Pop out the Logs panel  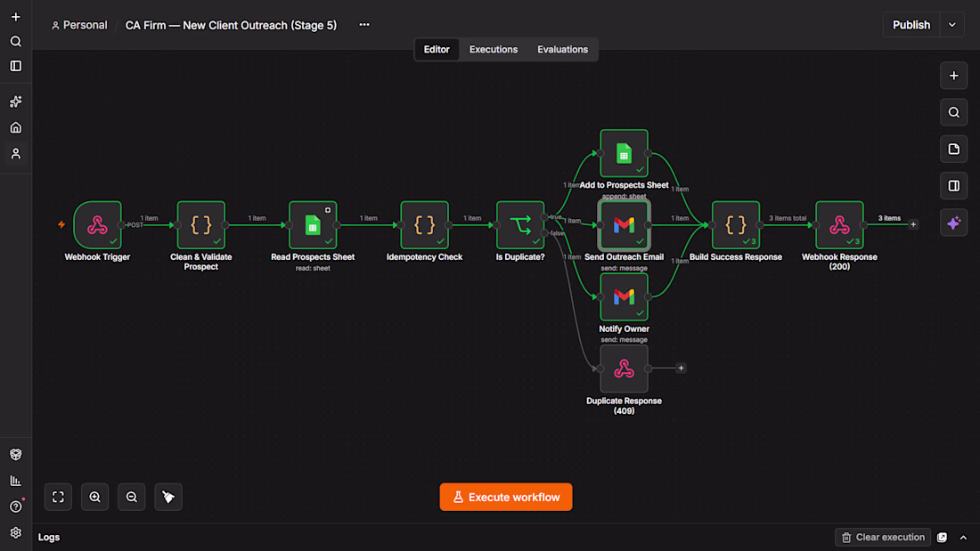click(942, 538)
